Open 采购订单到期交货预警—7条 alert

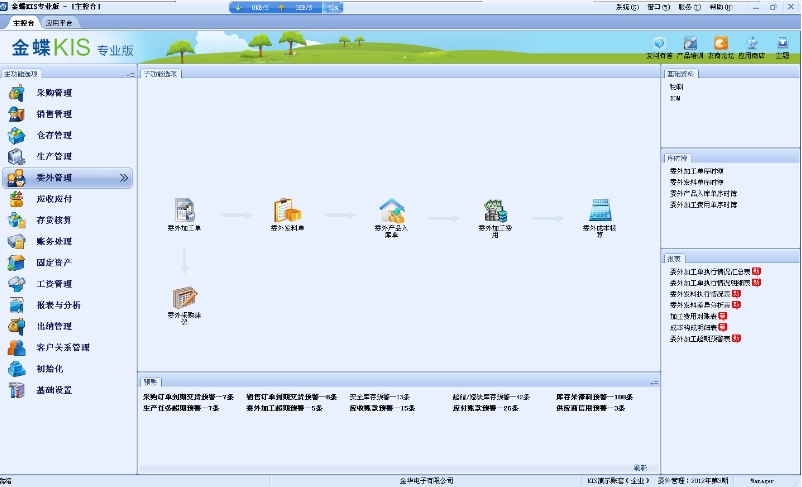(x=188, y=397)
